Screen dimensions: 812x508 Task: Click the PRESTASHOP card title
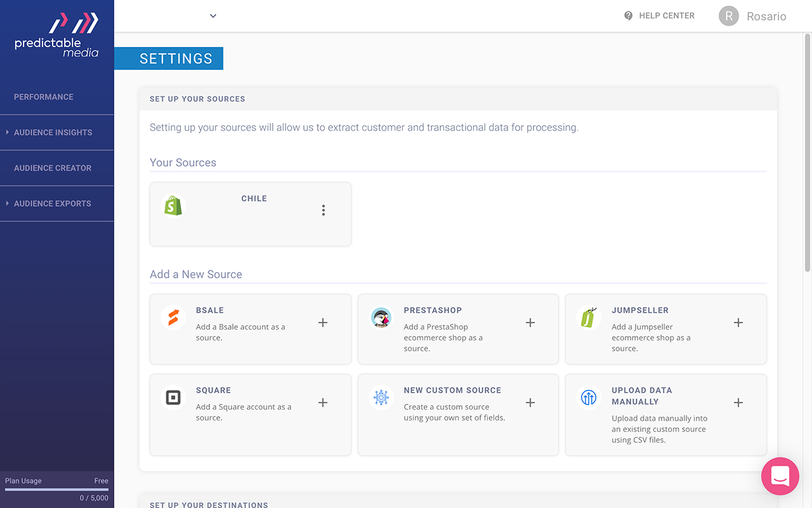pos(433,311)
